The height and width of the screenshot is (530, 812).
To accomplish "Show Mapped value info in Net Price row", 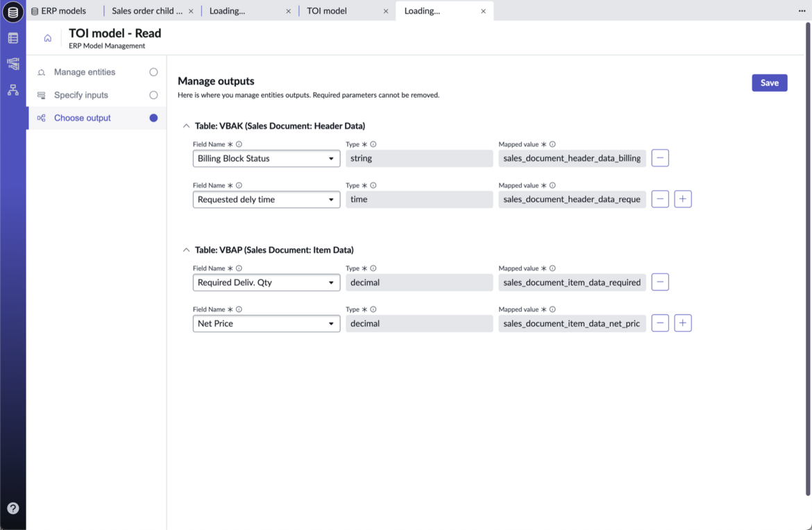I will click(552, 309).
